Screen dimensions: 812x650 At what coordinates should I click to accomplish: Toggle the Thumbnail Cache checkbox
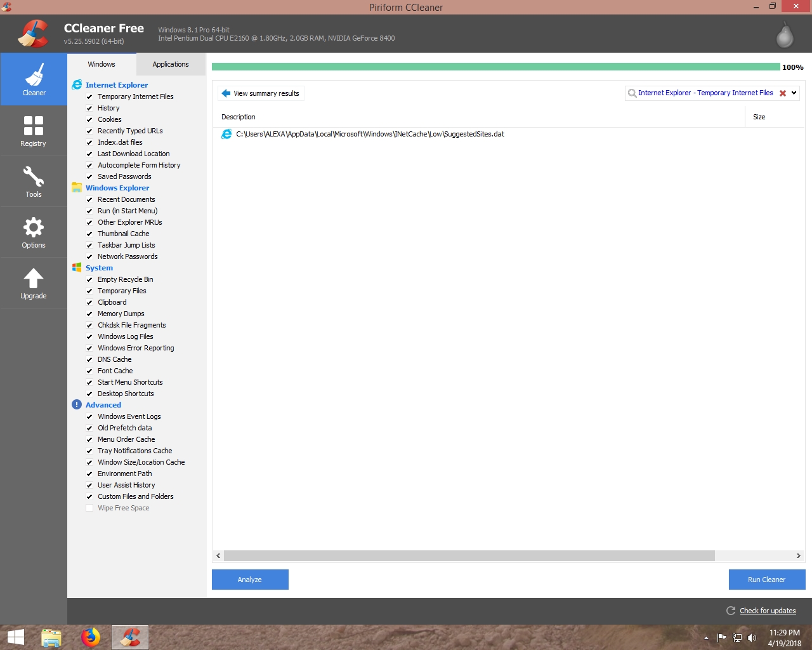pyautogui.click(x=89, y=234)
